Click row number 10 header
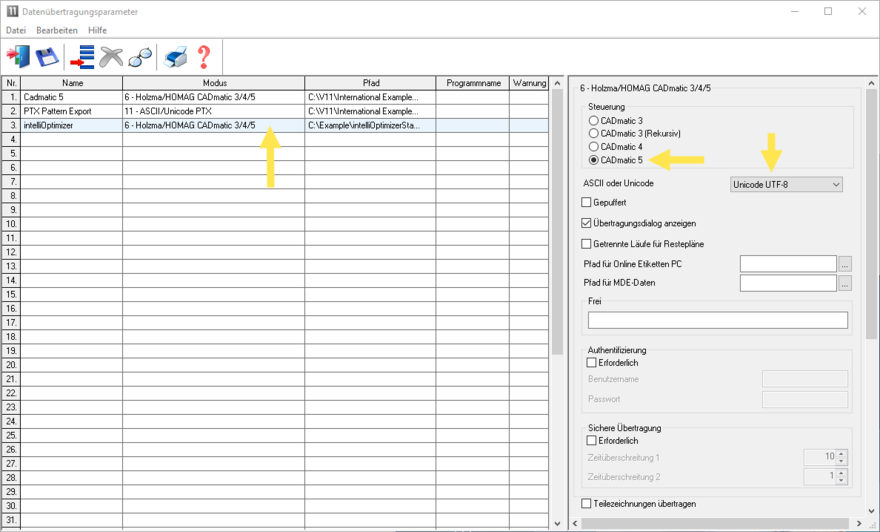 (11, 224)
